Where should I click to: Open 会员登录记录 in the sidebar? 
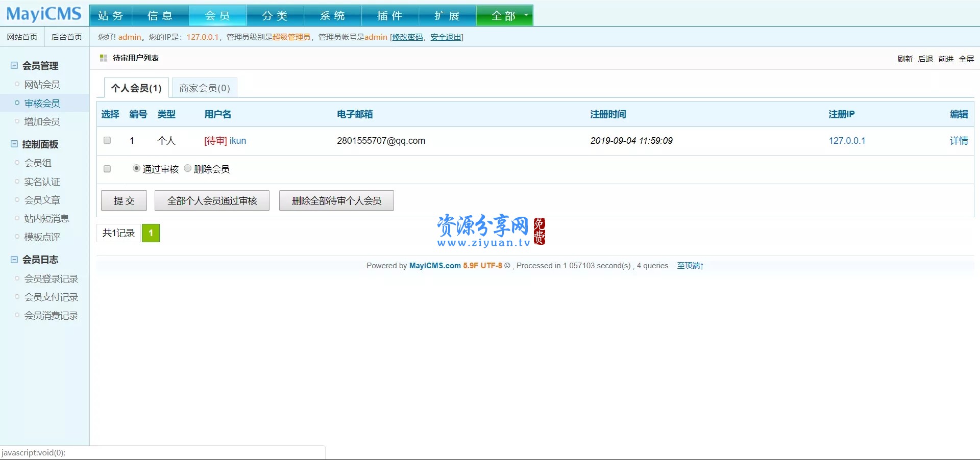click(51, 279)
